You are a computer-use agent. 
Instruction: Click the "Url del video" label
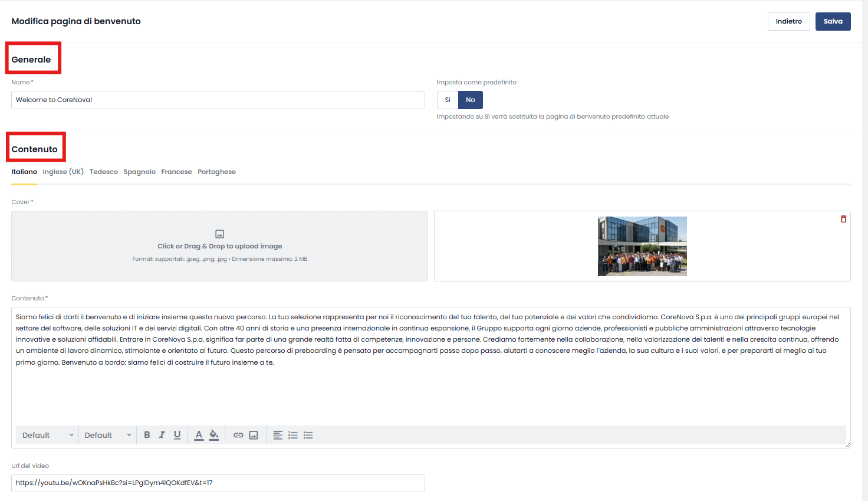click(30, 466)
